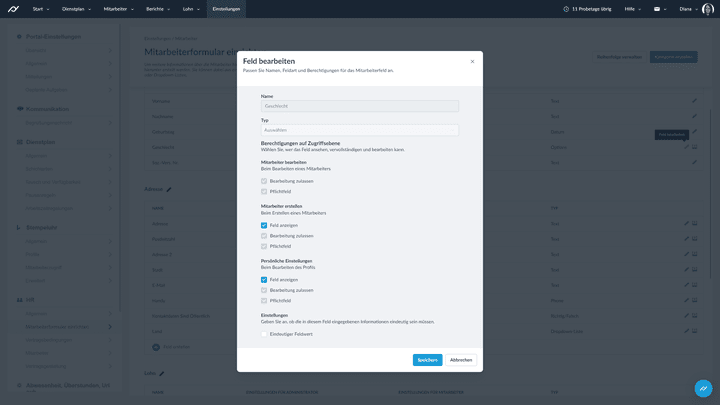Uncheck Feld anzeigen under Persönliche Einstellungen
Screen dimensions: 720x405
(x=264, y=280)
